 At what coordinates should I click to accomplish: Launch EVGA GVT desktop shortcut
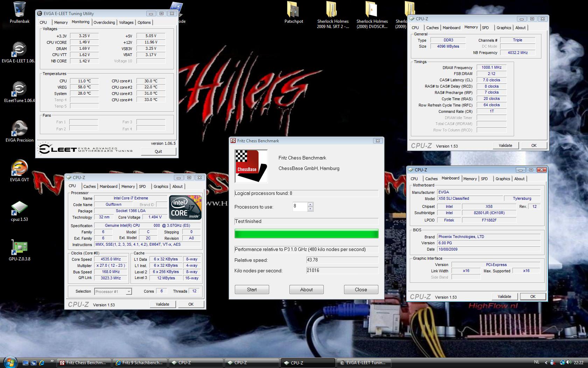(x=20, y=171)
